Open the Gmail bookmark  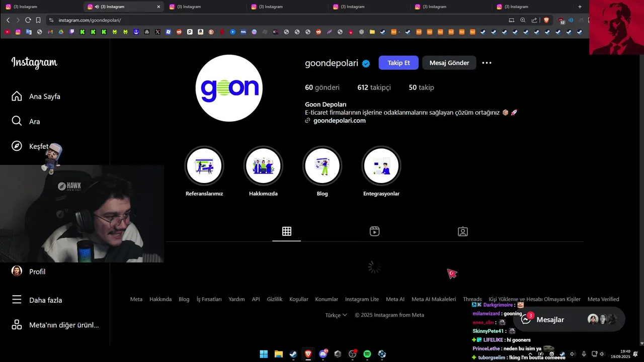tap(50, 32)
